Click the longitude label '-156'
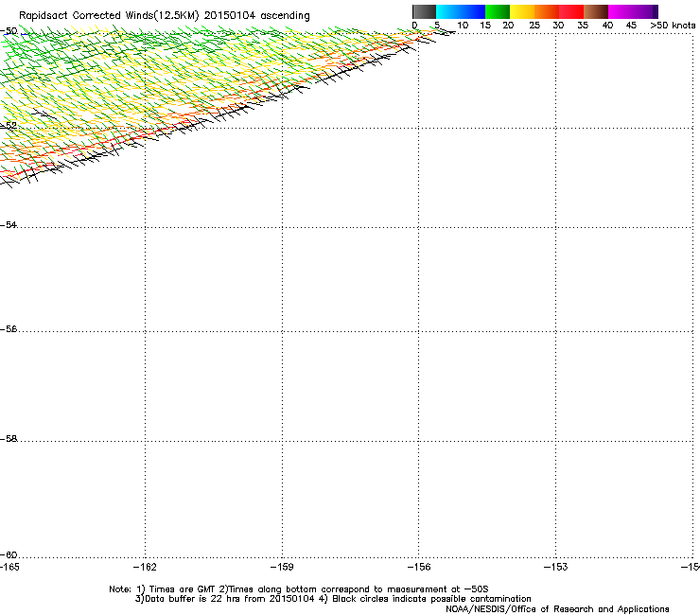The height and width of the screenshot is (615, 700). click(x=419, y=567)
